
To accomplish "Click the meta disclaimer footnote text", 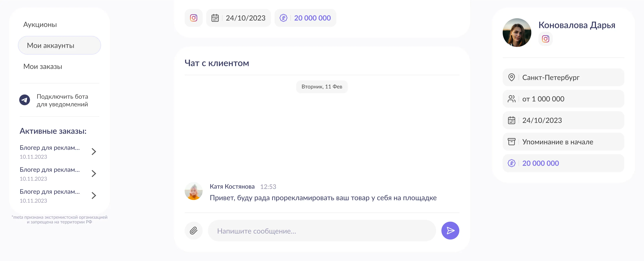I will pos(59,220).
